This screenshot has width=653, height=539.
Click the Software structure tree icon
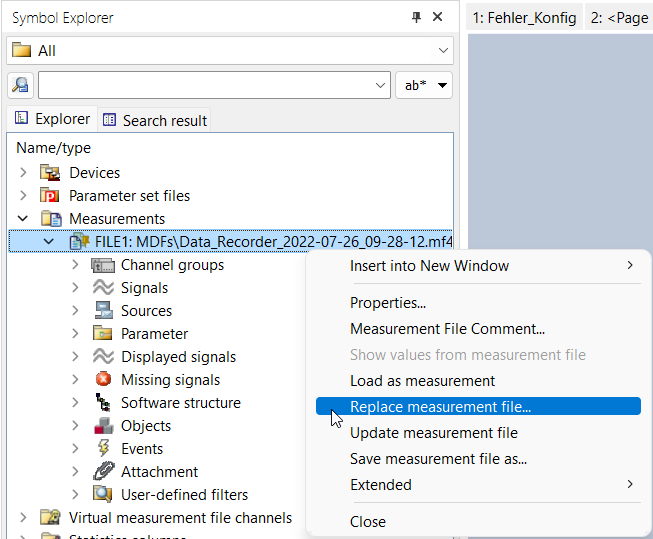[103, 402]
